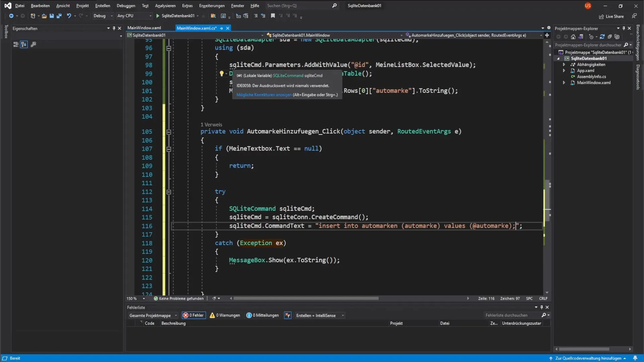Click the show all files icon
The width and height of the screenshot is (644, 362).
tap(617, 37)
